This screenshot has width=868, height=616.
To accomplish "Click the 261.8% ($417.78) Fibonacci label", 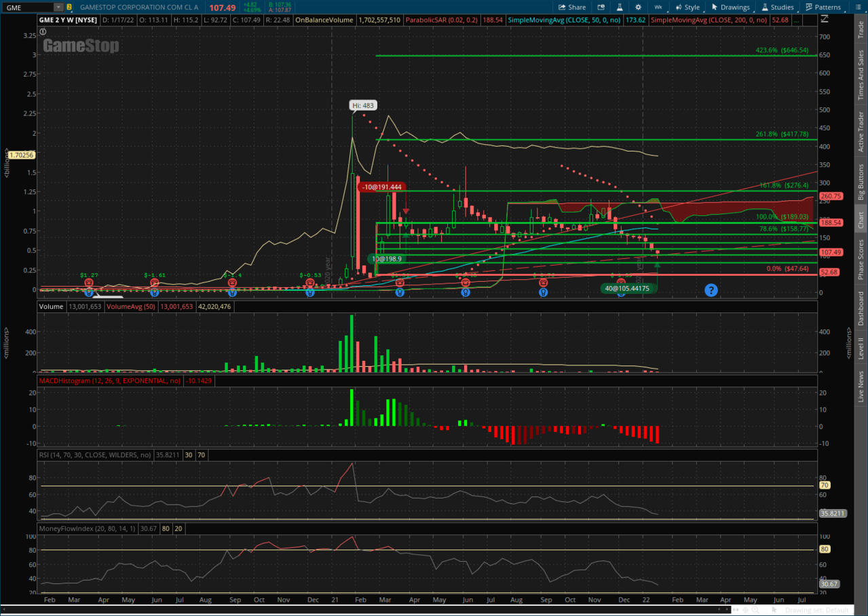I will pyautogui.click(x=782, y=134).
